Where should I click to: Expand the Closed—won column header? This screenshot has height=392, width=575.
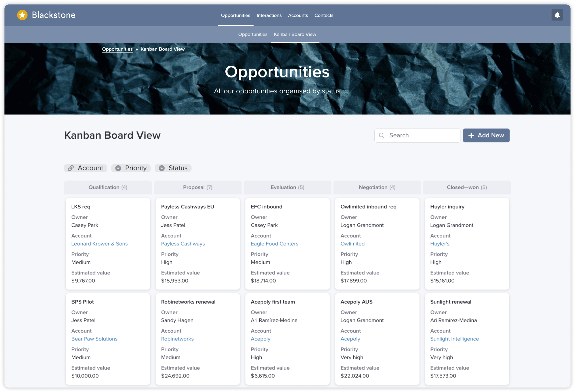pyautogui.click(x=466, y=187)
